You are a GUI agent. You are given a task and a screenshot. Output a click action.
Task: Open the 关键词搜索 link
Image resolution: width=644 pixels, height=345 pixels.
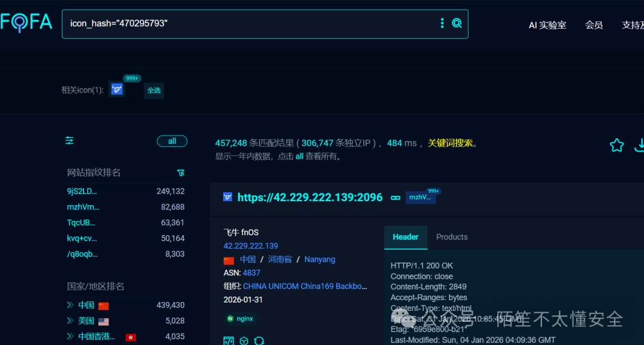tap(453, 143)
